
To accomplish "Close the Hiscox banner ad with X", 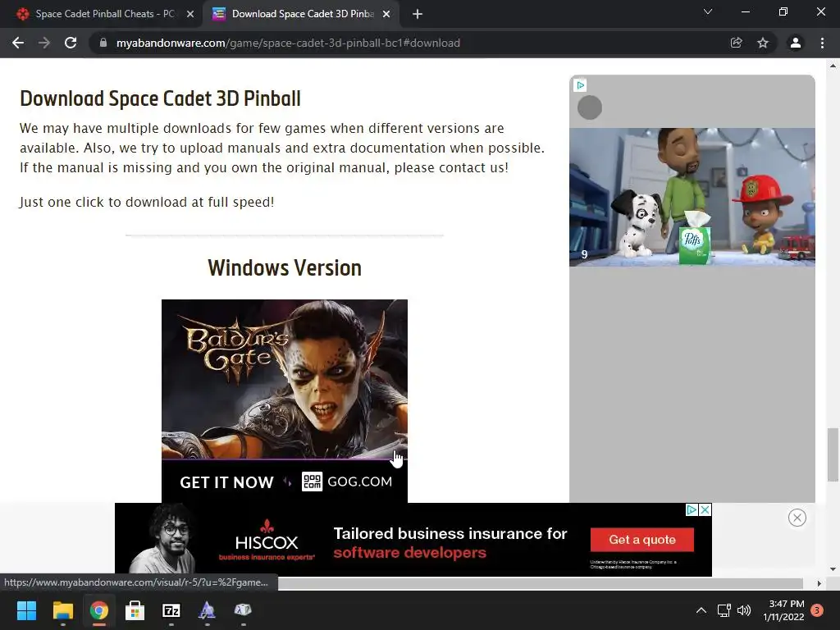I will [705, 510].
